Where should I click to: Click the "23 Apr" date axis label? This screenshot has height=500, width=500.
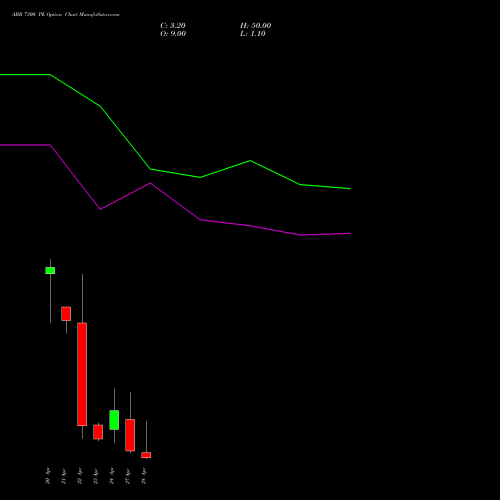coord(96,476)
